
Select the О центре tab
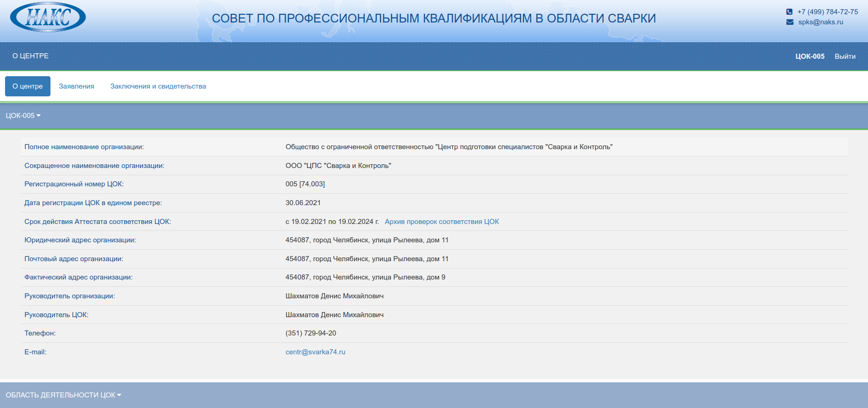[28, 86]
